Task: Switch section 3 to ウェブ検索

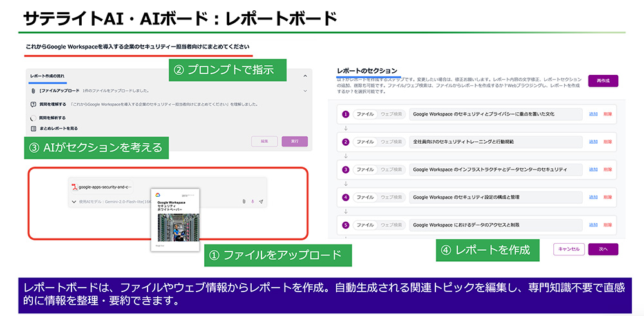Action: click(392, 170)
